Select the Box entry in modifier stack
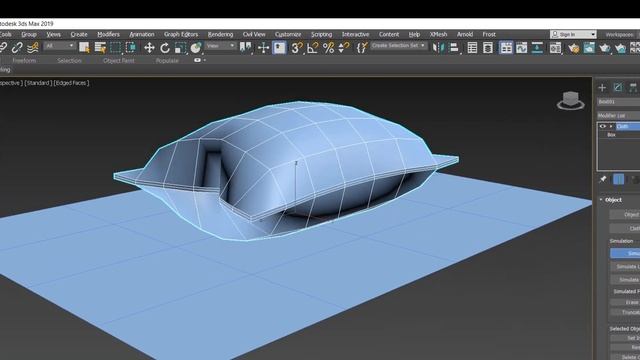This screenshot has width=640, height=360. (611, 135)
